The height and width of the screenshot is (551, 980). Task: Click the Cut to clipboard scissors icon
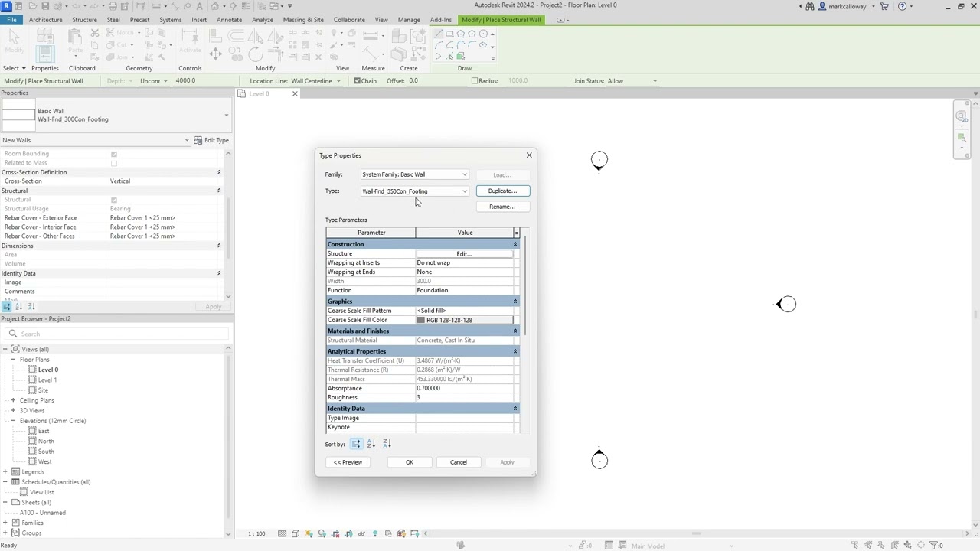tap(95, 34)
